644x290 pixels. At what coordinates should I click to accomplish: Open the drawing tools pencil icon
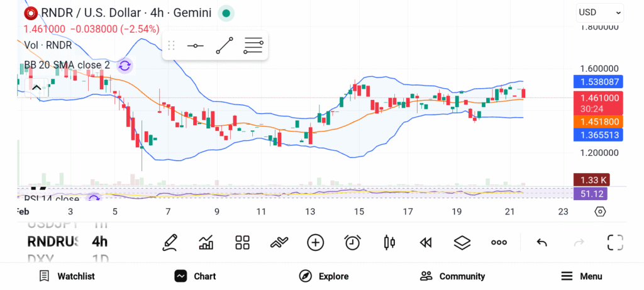tap(169, 242)
